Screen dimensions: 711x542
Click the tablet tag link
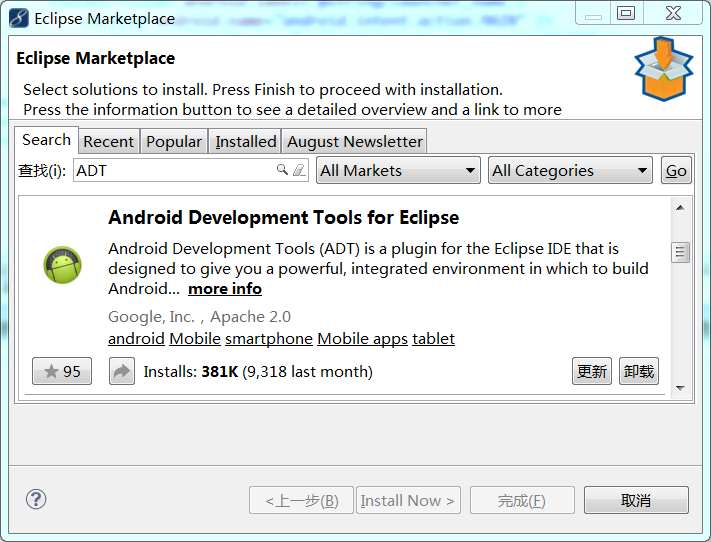tap(433, 339)
